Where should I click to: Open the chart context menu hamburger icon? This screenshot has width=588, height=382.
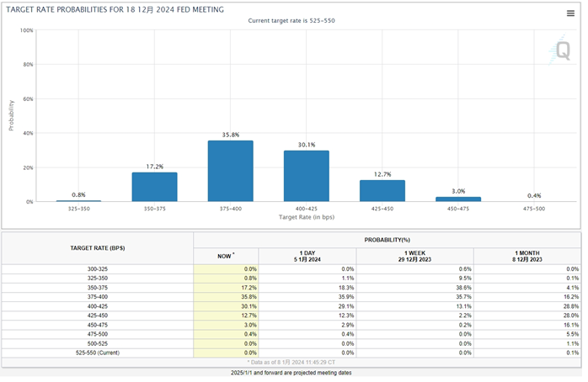(570, 13)
